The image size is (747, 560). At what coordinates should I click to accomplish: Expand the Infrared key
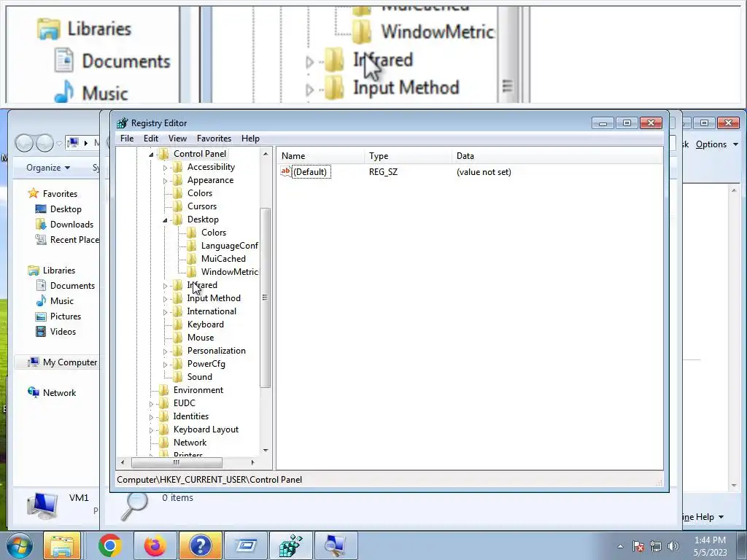(x=165, y=286)
